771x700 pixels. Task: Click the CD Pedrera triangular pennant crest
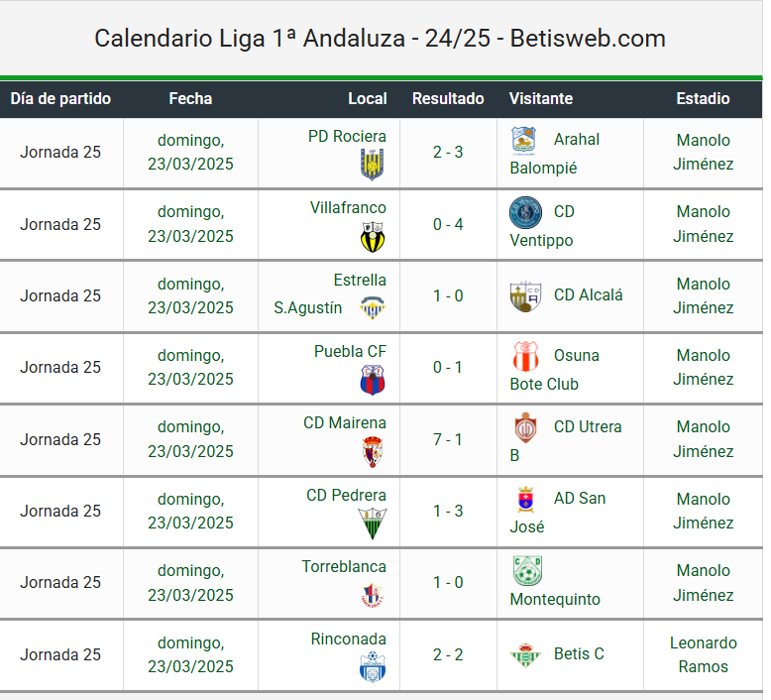[373, 524]
